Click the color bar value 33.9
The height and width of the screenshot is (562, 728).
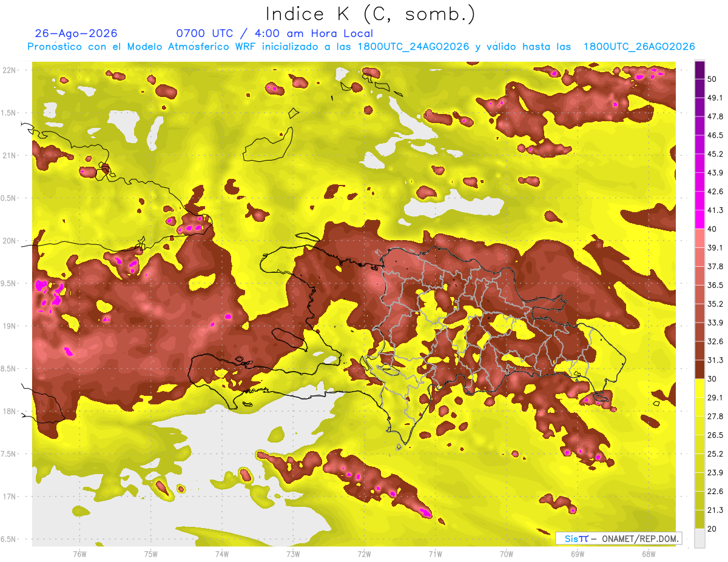715,323
